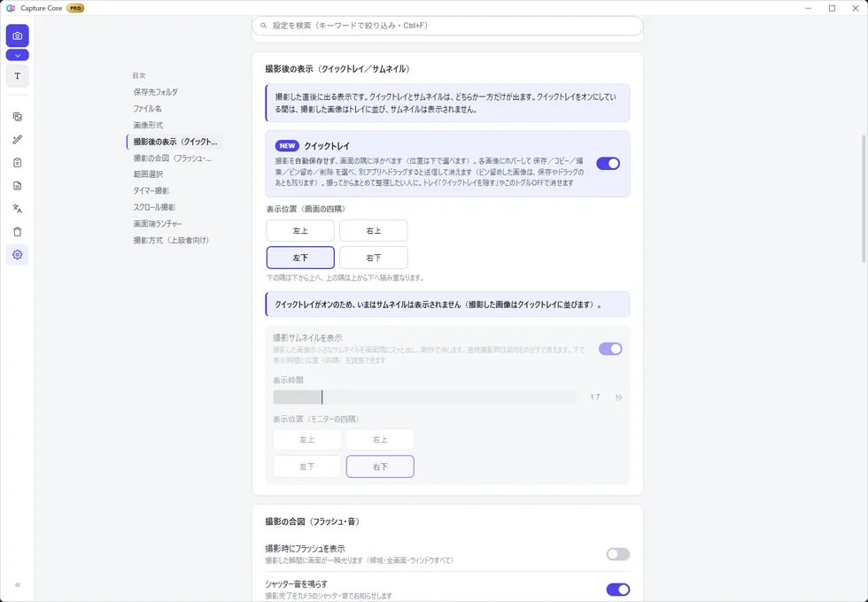Click the PRO badge in title bar

tap(75, 8)
